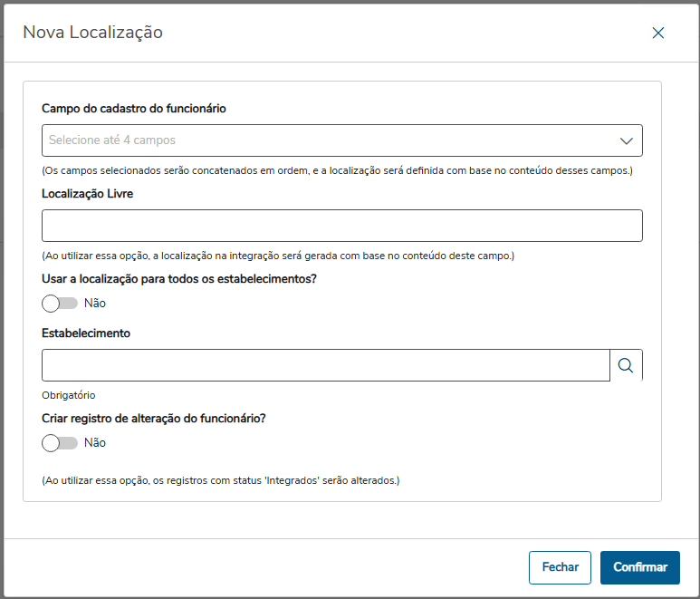Click the 'Criar registro de alteração' question label

[x=153, y=419]
